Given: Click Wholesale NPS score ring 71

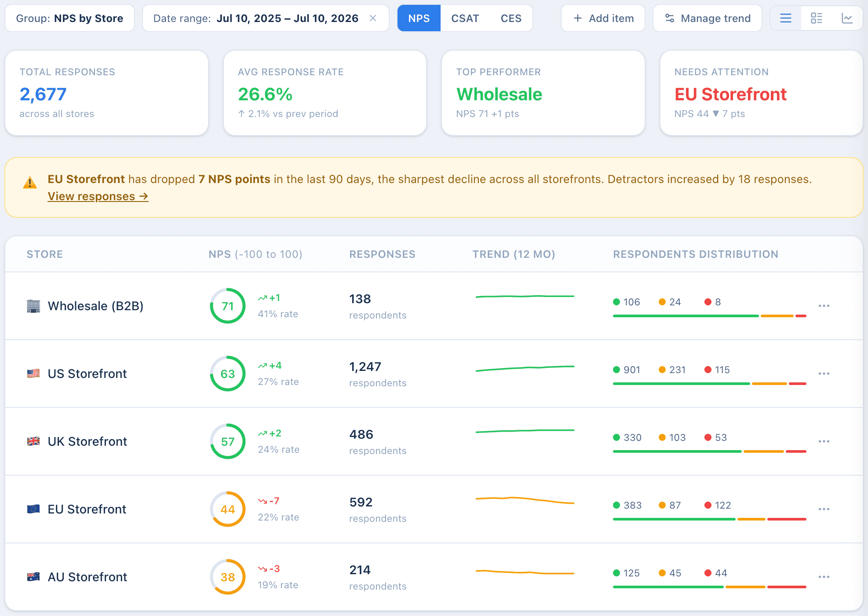Looking at the screenshot, I should point(228,306).
